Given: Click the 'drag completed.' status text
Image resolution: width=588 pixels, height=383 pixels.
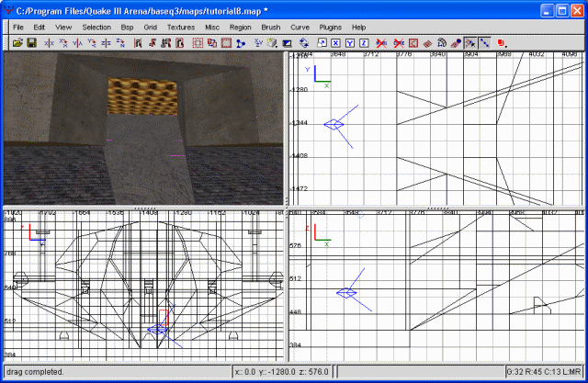Looking at the screenshot, I should (x=35, y=372).
